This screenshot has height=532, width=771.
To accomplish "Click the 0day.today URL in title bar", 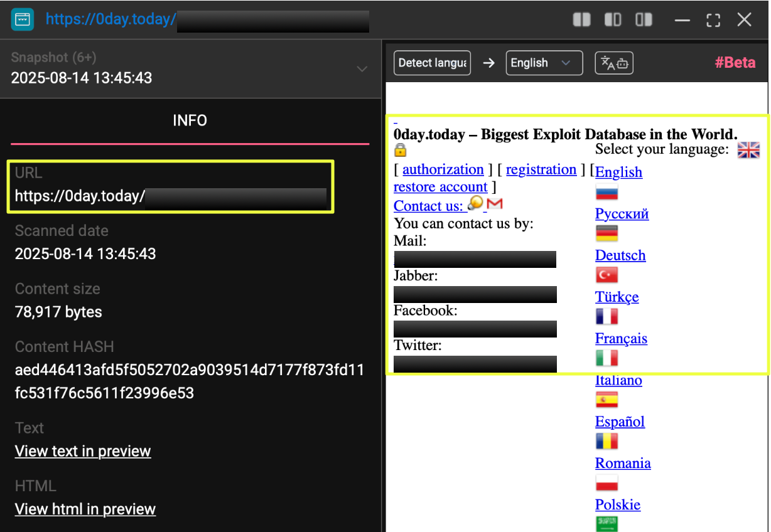I will (x=111, y=19).
